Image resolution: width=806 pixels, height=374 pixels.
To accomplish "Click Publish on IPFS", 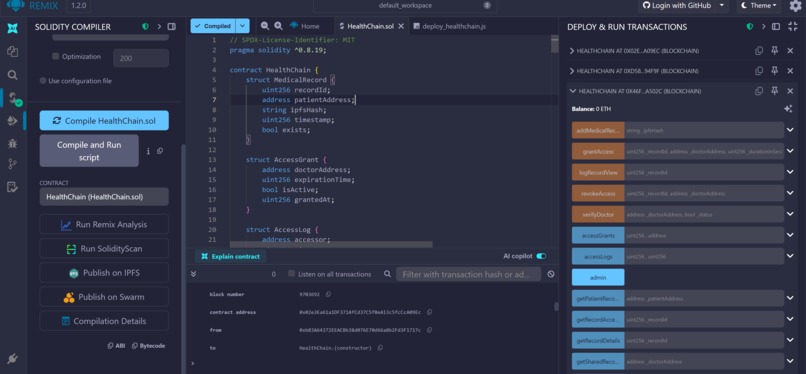I will point(104,273).
